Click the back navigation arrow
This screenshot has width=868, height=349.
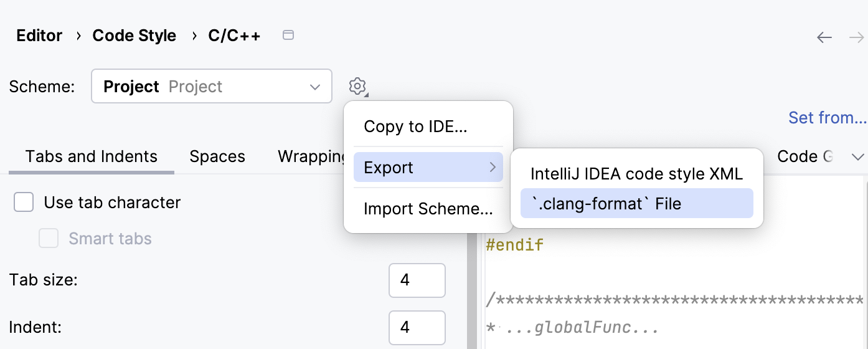pyautogui.click(x=824, y=37)
